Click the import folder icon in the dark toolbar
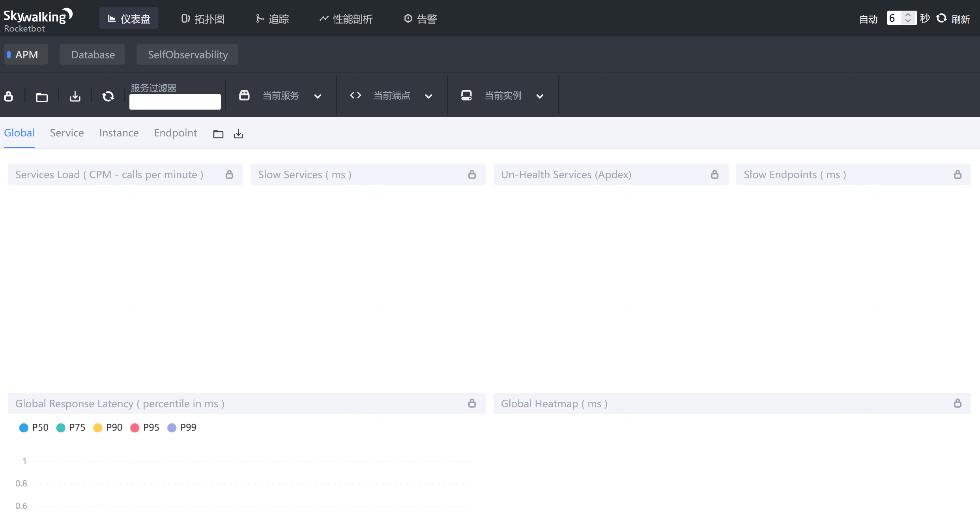 coord(42,97)
